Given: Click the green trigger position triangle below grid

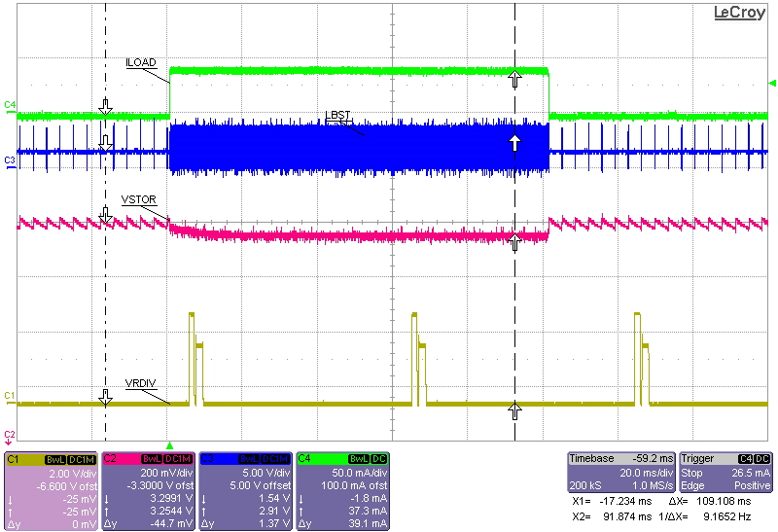Looking at the screenshot, I should pyautogui.click(x=169, y=443).
